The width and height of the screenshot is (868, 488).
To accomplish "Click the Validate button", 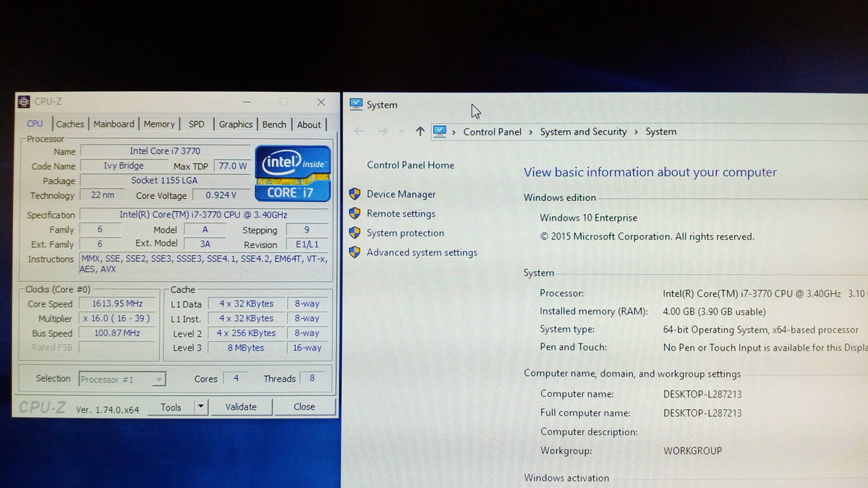I will click(x=241, y=407).
